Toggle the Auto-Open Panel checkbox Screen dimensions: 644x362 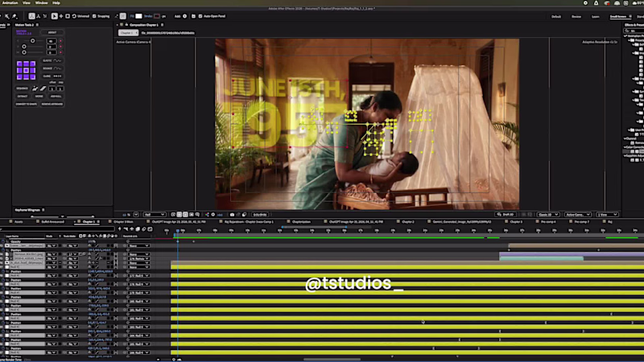pyautogui.click(x=200, y=16)
